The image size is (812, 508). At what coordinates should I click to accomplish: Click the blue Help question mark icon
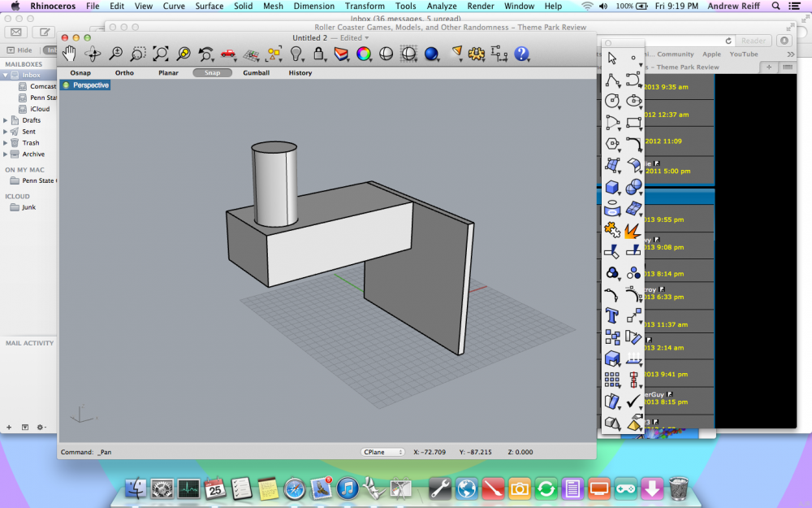(x=521, y=54)
